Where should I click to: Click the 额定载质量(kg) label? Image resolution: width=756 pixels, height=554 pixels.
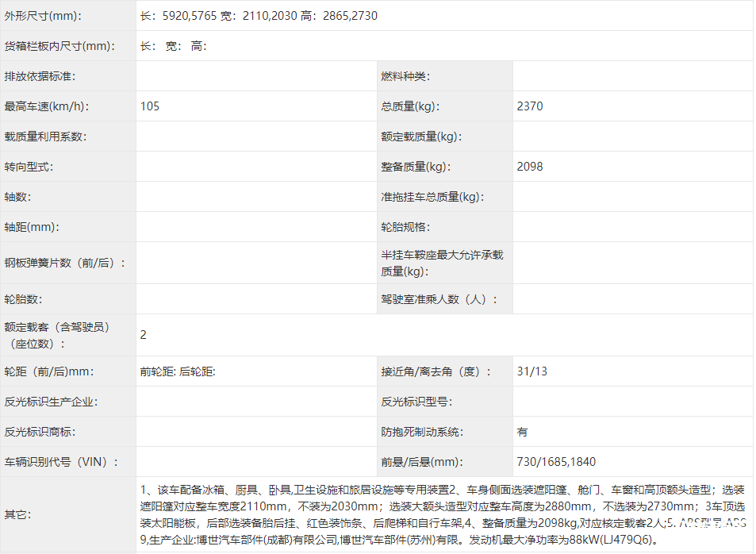(x=421, y=137)
